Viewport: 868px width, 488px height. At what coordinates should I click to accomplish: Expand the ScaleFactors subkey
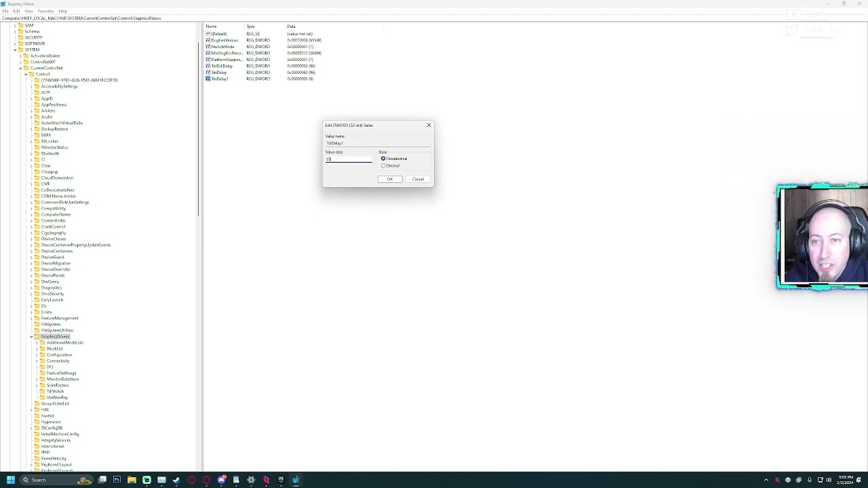(x=37, y=385)
